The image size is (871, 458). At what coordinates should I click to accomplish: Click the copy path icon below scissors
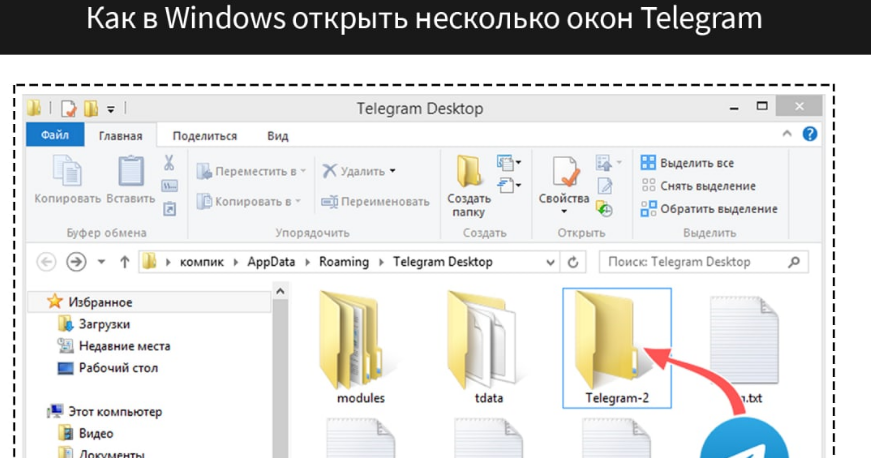click(169, 186)
